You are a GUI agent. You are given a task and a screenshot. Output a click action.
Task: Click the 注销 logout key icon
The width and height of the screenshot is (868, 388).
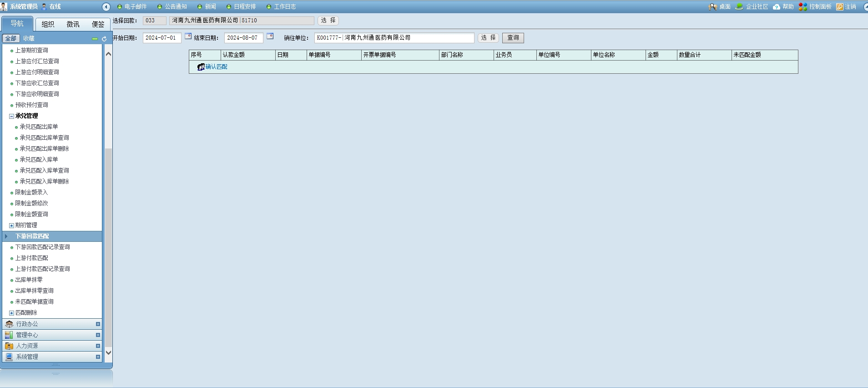(x=840, y=7)
